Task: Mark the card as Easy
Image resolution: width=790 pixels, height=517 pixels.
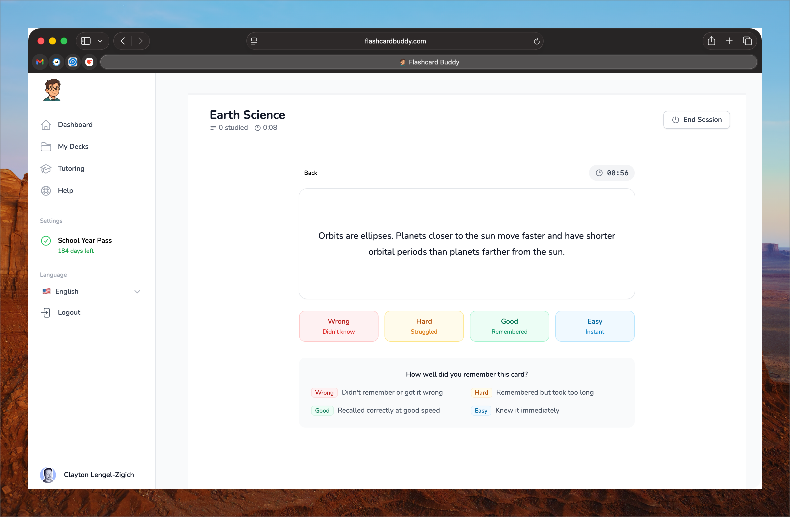Action: click(594, 326)
